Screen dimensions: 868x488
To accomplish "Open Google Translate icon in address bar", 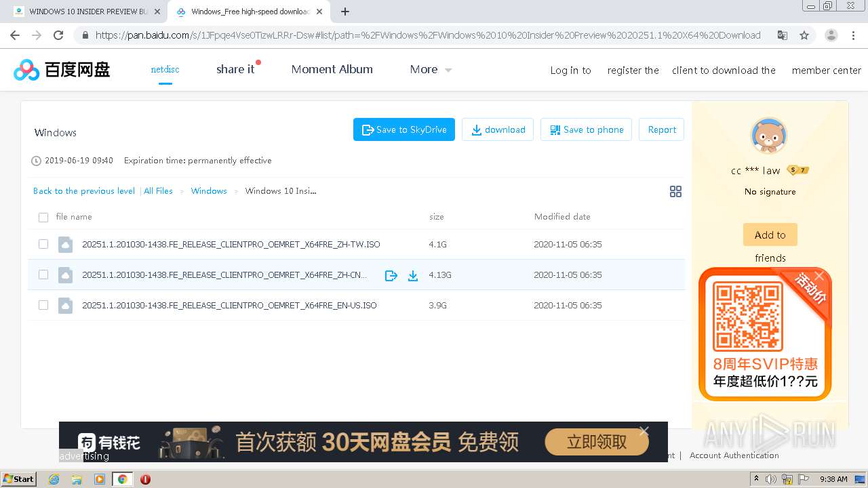I will 782,35.
